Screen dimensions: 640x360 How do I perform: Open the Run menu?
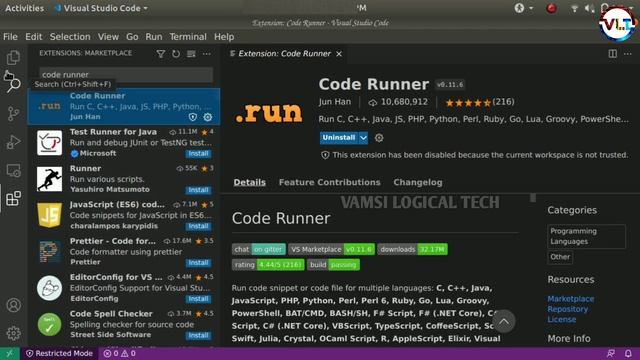pos(154,37)
